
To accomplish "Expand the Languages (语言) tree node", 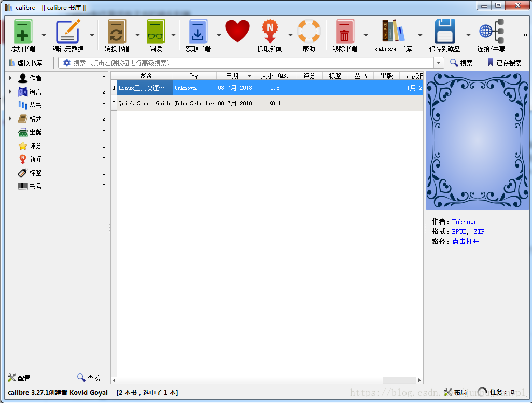I will [10, 92].
